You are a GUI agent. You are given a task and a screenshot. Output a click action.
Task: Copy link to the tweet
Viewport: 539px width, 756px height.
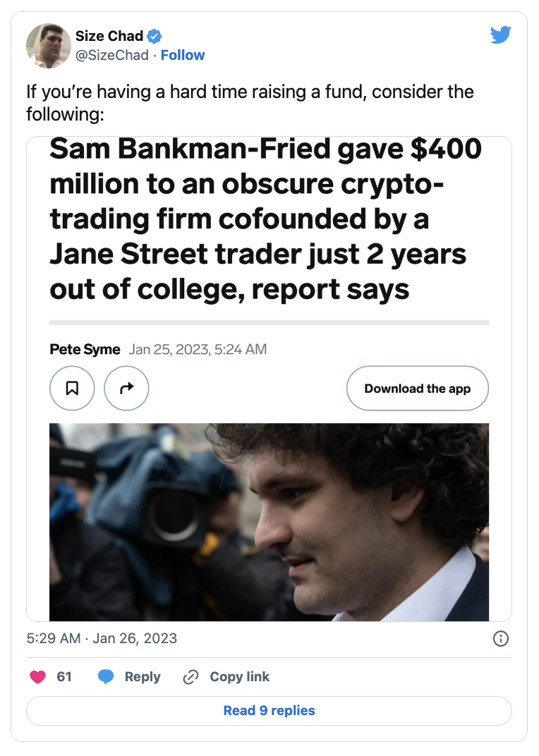click(x=226, y=677)
